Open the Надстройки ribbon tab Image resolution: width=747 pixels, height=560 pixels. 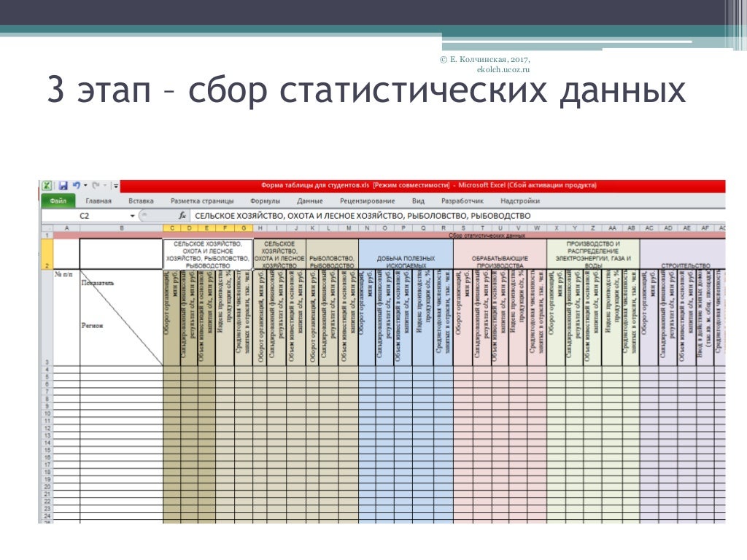(519, 201)
